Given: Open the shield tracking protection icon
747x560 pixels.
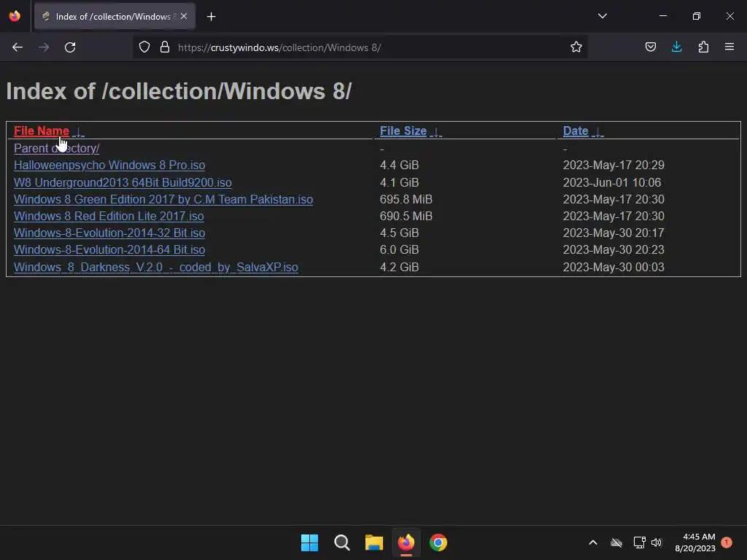Looking at the screenshot, I should pyautogui.click(x=144, y=47).
